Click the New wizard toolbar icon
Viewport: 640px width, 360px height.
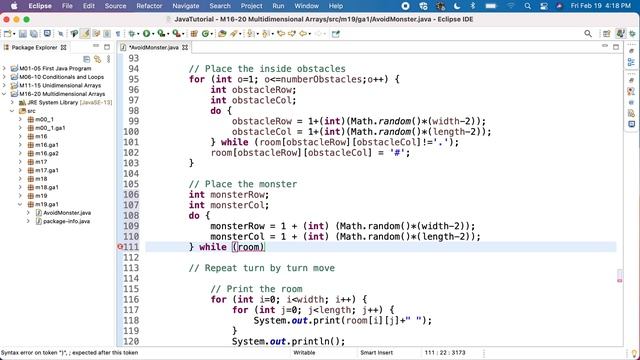[7, 34]
